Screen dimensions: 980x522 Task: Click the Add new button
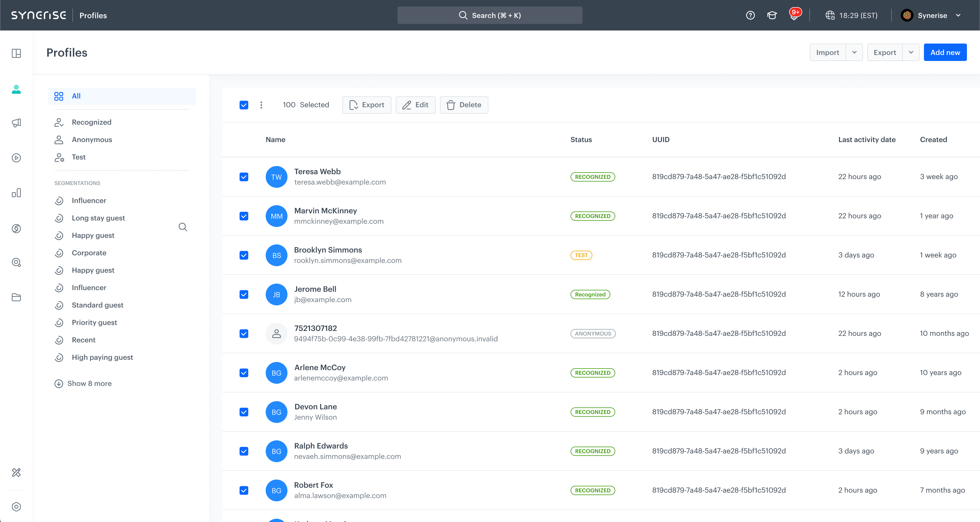click(945, 53)
